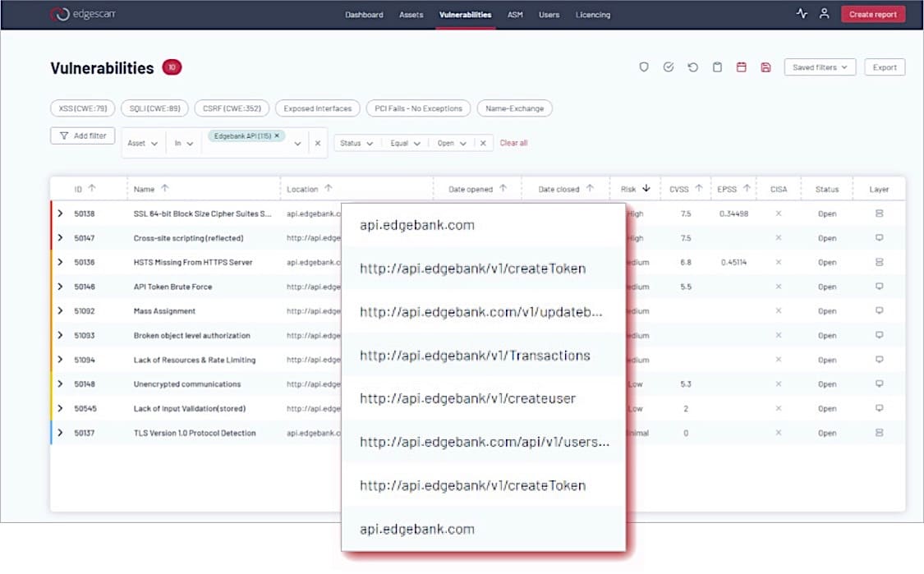This screenshot has height=574, width=924.
Task: Open the Saved filters dropdown
Action: 820,67
